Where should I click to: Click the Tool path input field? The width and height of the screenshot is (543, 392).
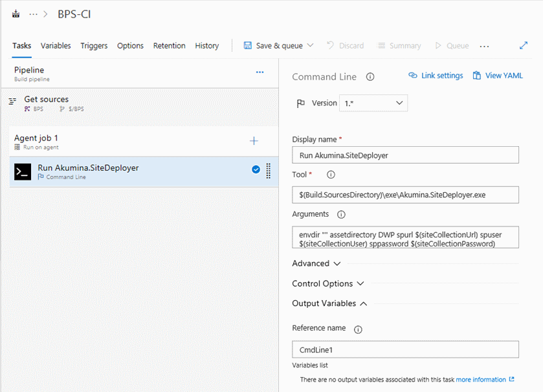(406, 195)
